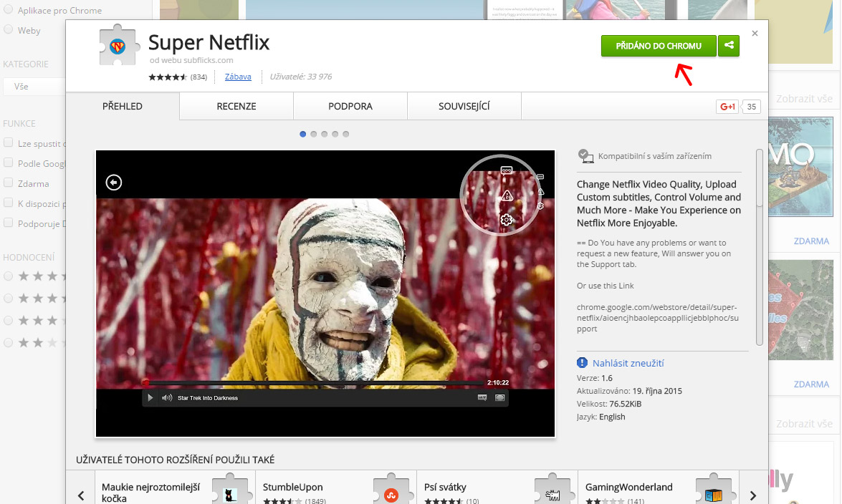842x504 pixels.
Task: Close the extension detail dialog
Action: coord(755,33)
